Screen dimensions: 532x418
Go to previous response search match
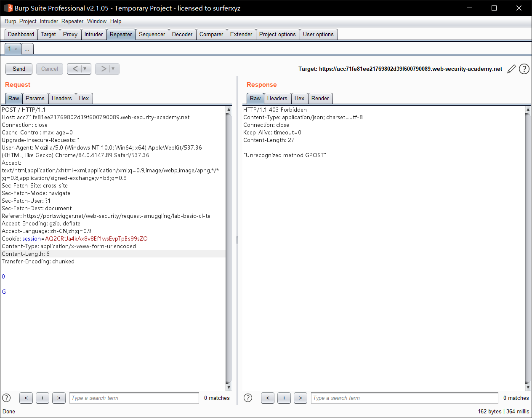click(x=268, y=398)
